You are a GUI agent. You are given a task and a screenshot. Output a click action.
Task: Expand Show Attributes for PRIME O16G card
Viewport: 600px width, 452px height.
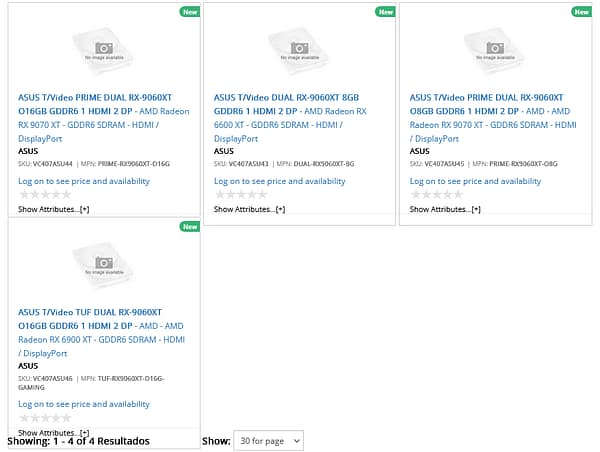[54, 209]
